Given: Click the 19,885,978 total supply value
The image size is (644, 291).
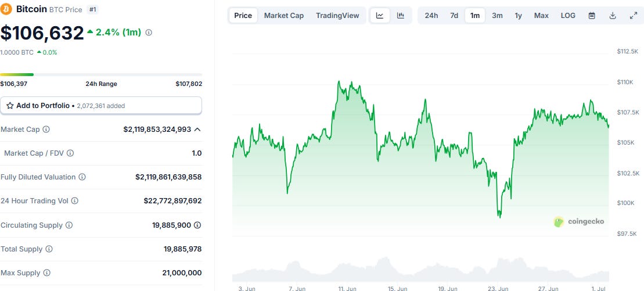Looking at the screenshot, I should (x=182, y=249).
